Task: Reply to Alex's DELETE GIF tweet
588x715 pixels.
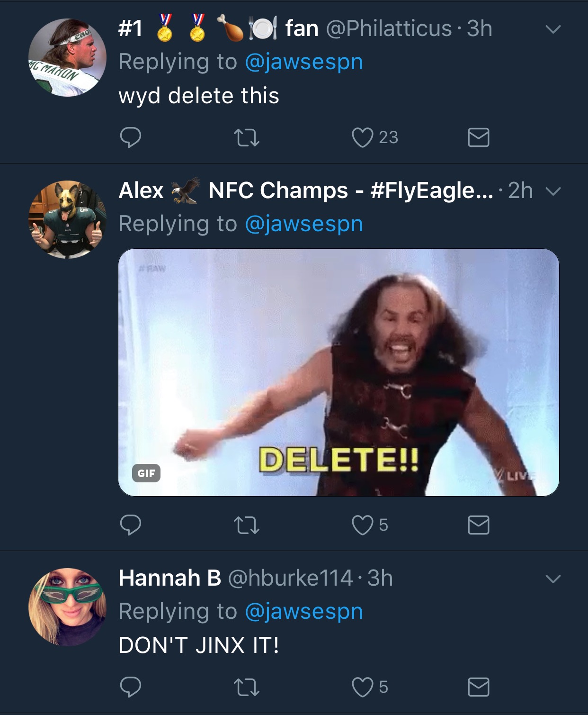Action: [x=131, y=525]
